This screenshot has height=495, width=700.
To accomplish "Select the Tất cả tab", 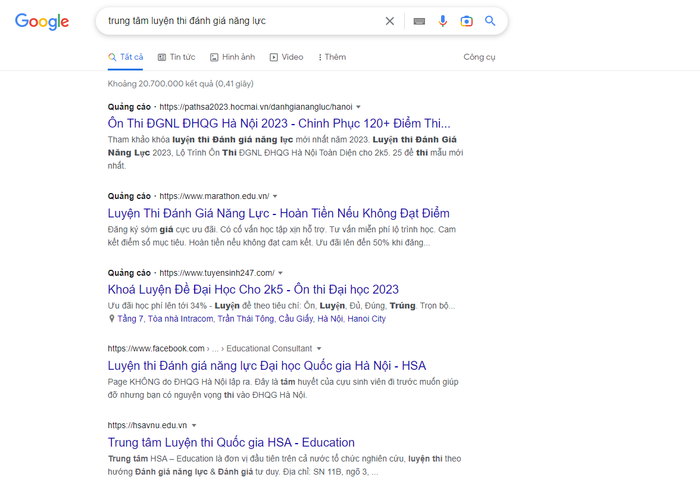I will (126, 57).
